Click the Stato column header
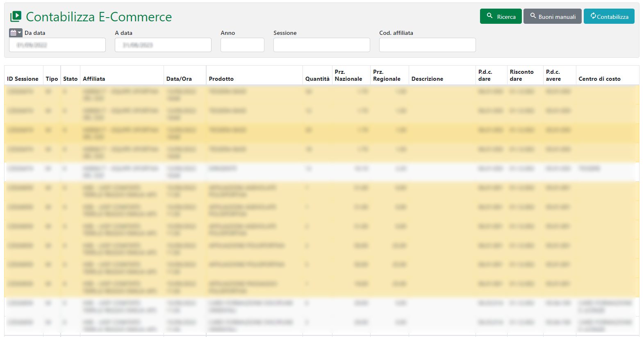Screen dimensions: 644x337 click(70, 79)
